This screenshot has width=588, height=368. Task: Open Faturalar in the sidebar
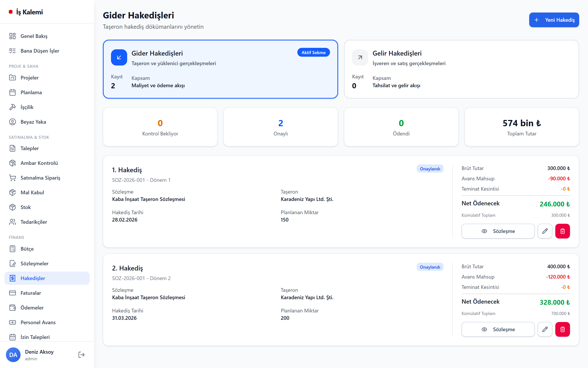(47, 293)
